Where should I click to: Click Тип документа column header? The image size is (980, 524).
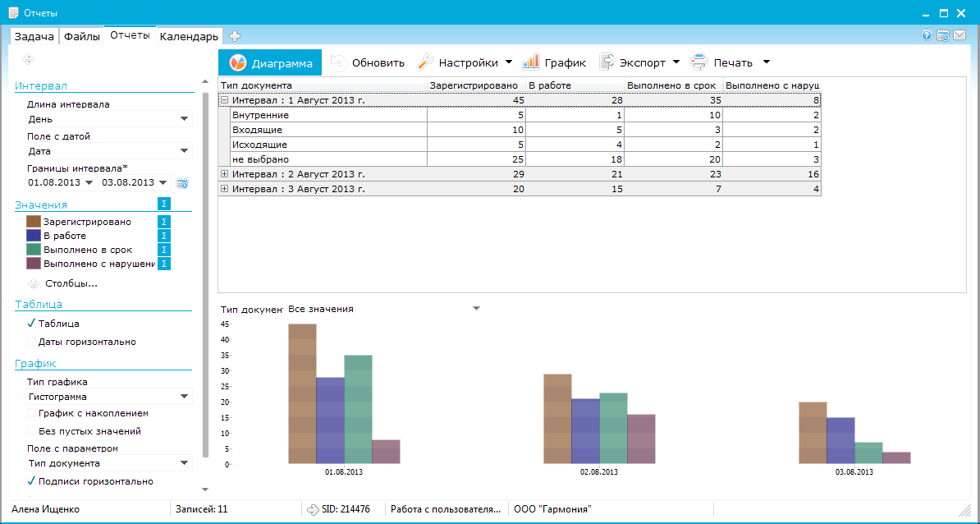(323, 85)
